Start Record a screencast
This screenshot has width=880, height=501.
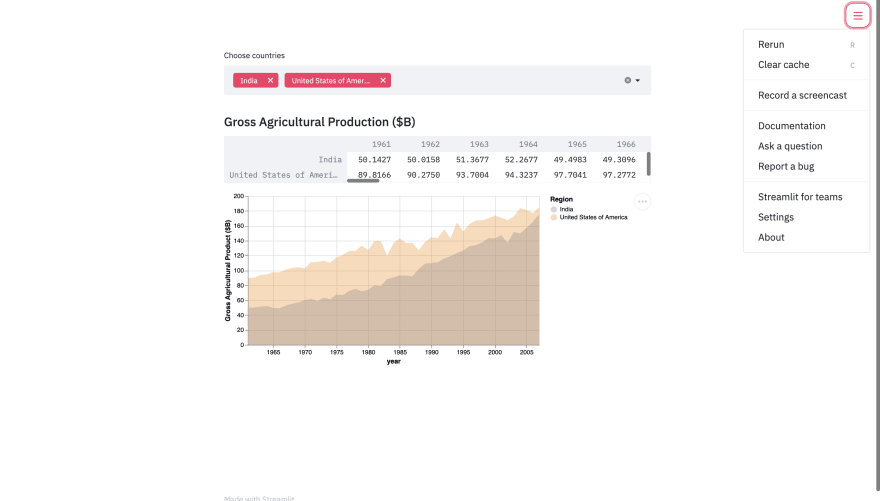(x=806, y=95)
